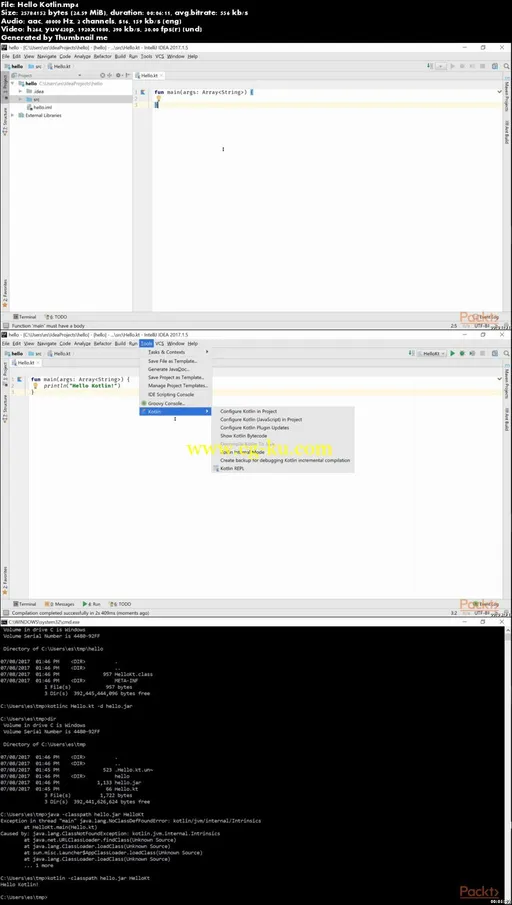512x905 pixels.
Task: Click the inspection checkmark in the empty-main editor
Action: tap(500, 92)
